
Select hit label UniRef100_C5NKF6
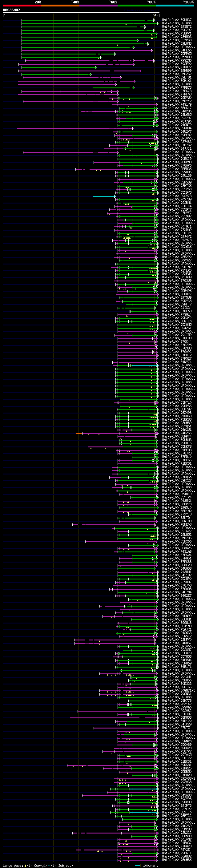(x=177, y=446)
